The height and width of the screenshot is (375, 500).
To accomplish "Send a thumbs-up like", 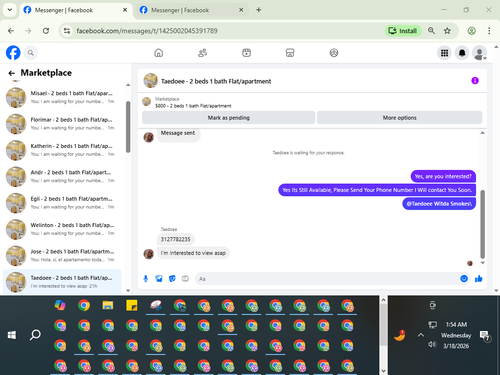I will 479,279.
